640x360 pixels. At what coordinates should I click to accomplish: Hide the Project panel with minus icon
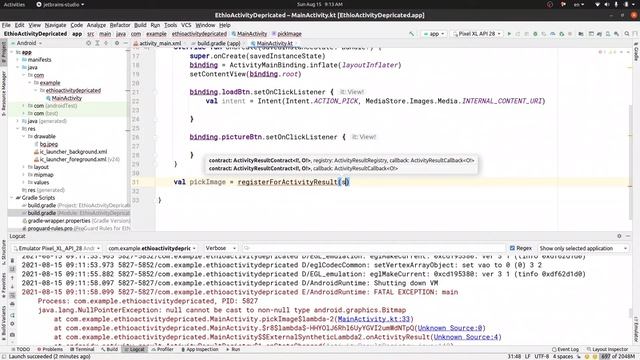pos(126,43)
